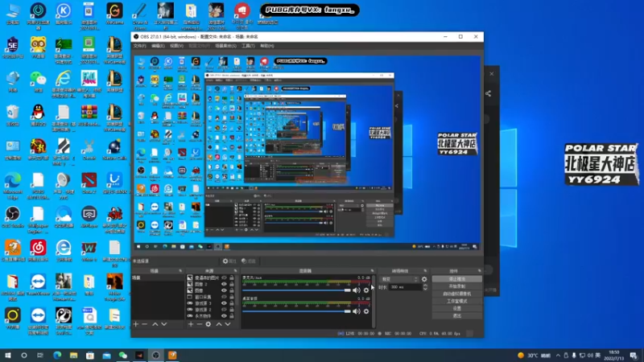Open source filters (滤镜) button
644x362 pixels.
(x=248, y=261)
